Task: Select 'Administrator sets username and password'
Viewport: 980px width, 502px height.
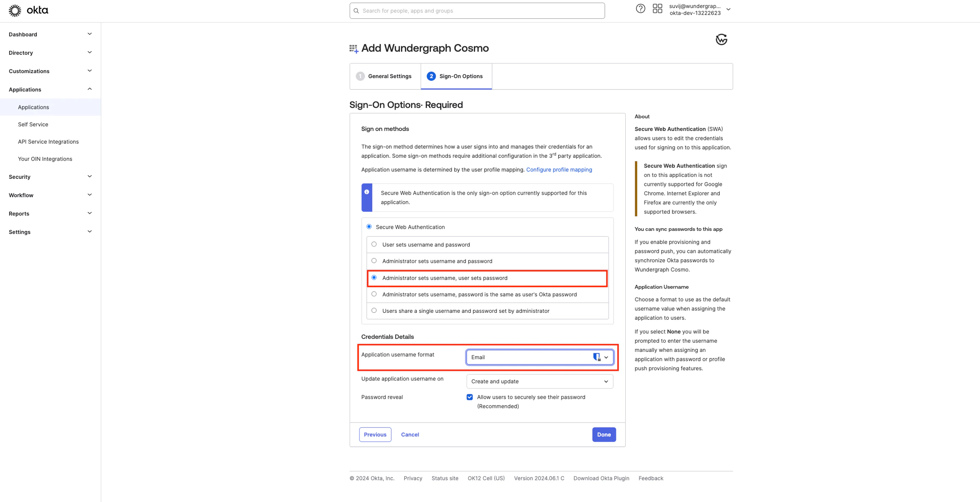Action: tap(374, 260)
